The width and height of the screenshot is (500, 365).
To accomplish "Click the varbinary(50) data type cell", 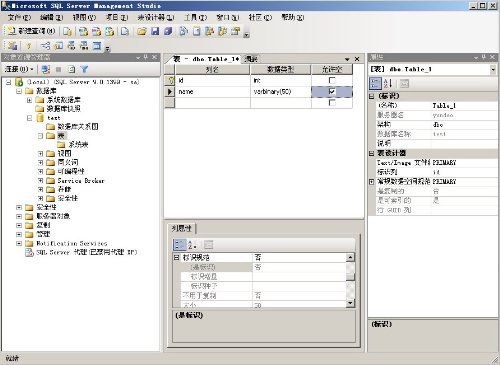I will [x=281, y=91].
